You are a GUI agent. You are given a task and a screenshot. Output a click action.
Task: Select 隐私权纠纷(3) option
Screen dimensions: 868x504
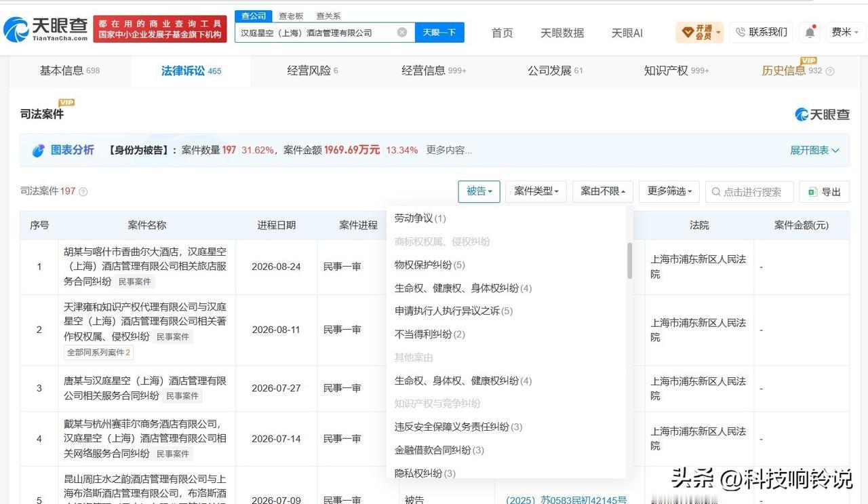[425, 473]
